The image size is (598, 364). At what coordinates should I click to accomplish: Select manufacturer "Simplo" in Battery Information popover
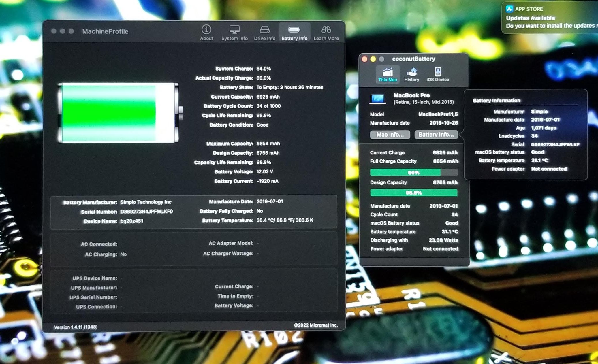pos(539,112)
